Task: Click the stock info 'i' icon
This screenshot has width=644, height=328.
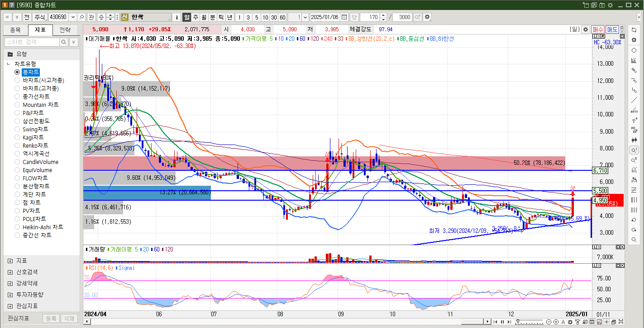Action: coord(177,17)
